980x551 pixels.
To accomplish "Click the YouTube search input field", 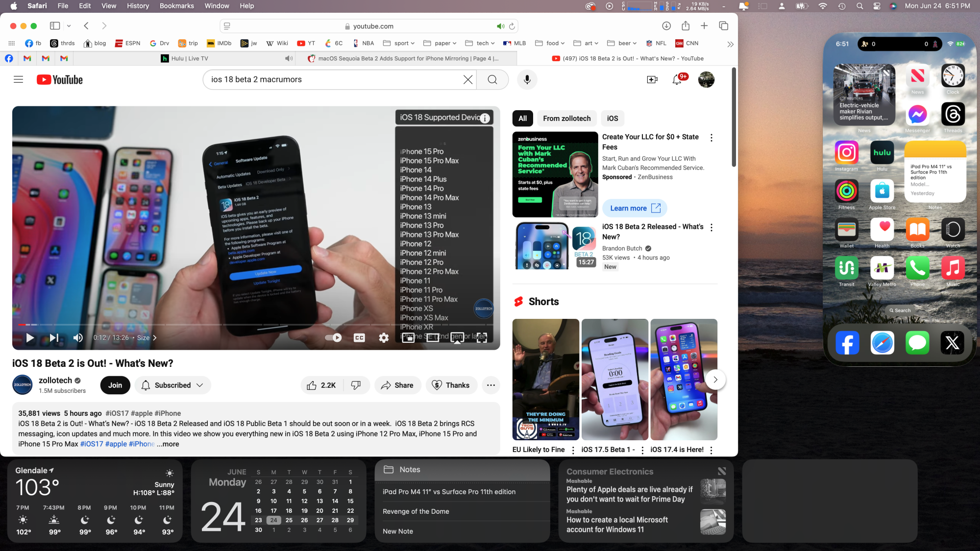I will point(333,79).
